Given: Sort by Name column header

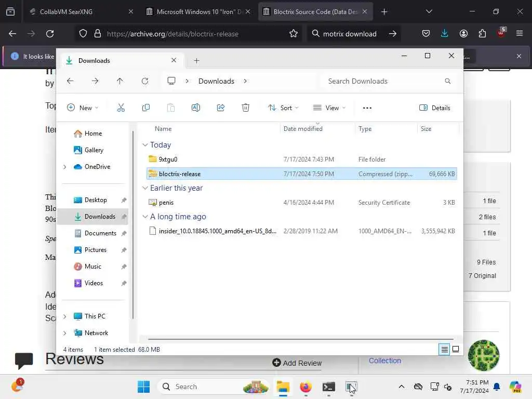Looking at the screenshot, I should (163, 129).
